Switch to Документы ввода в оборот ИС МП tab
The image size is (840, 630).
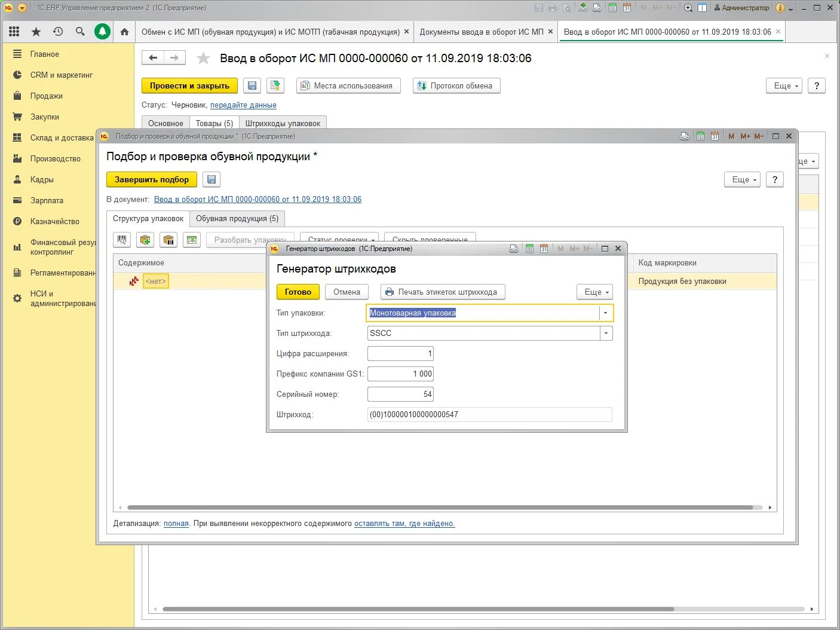pyautogui.click(x=482, y=32)
